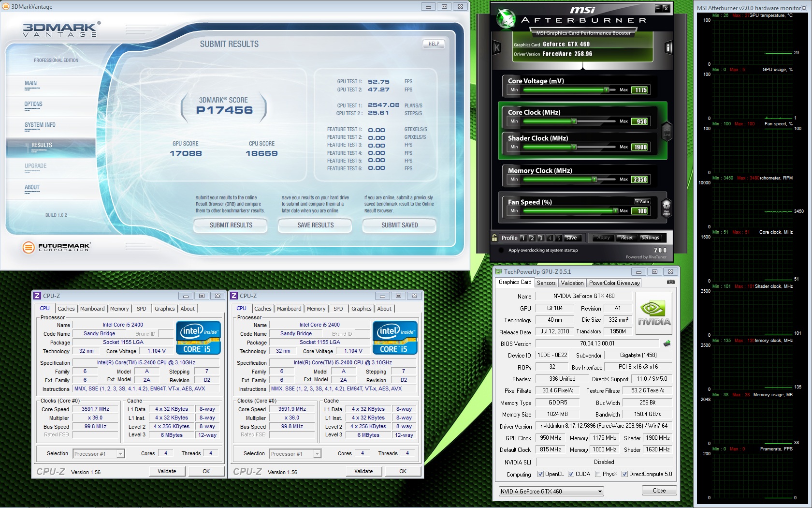Open the PowerColor Giveaway tab in GPU-Z

pyautogui.click(x=614, y=283)
